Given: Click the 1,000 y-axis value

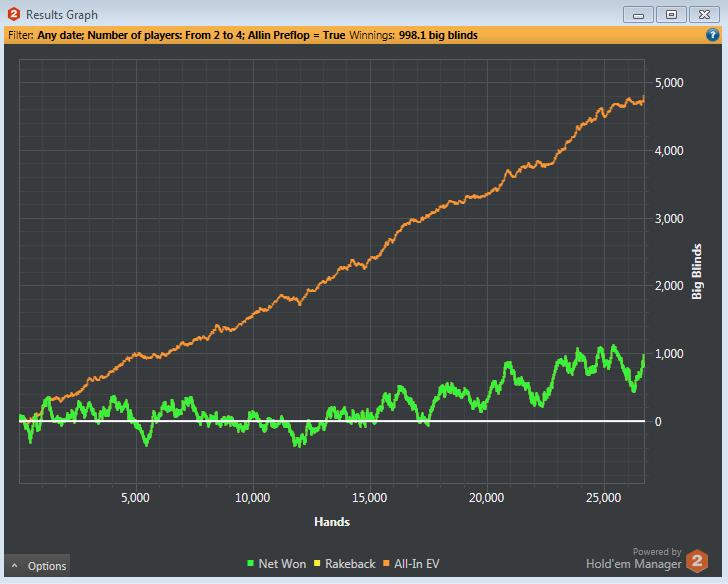Looking at the screenshot, I should coord(669,354).
